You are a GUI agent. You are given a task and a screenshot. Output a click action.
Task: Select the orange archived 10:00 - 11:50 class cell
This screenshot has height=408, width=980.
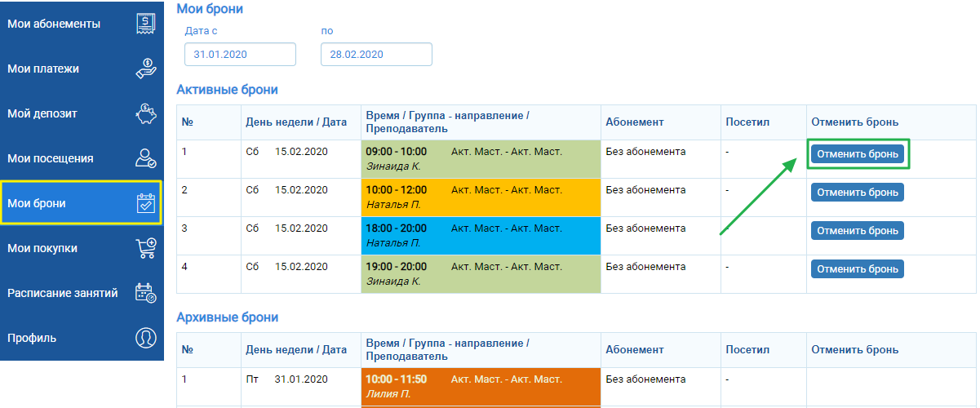pos(480,387)
